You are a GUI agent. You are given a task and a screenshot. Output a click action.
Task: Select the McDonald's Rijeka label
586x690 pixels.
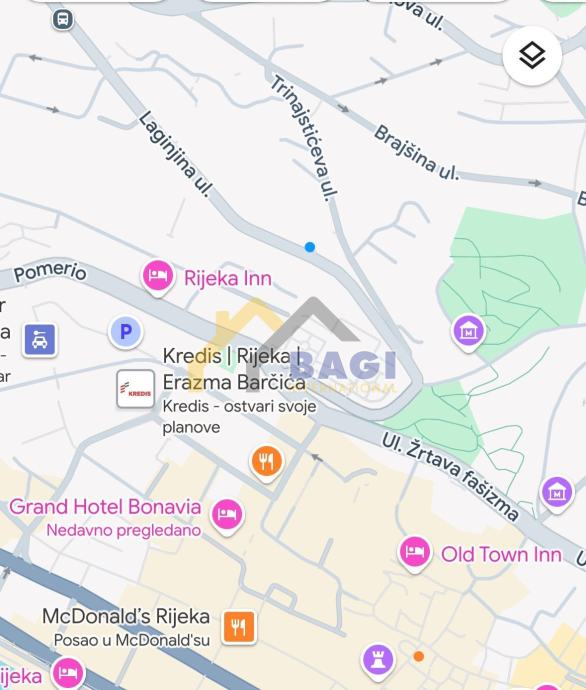pyautogui.click(x=126, y=617)
